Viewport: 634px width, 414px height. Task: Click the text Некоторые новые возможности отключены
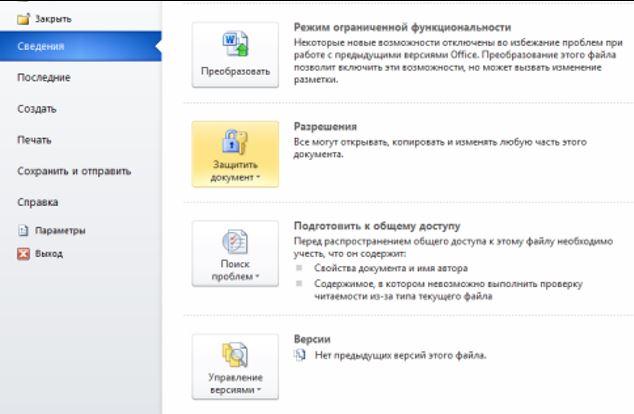tap(458, 61)
